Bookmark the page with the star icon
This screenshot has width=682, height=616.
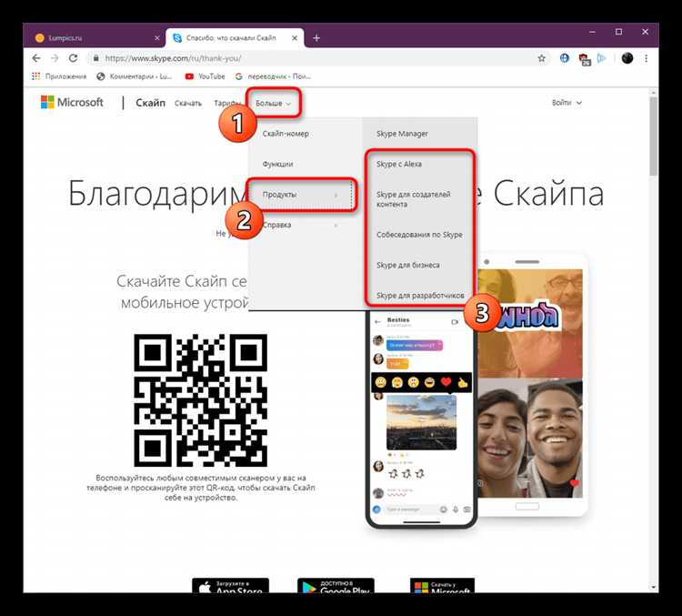coord(542,58)
